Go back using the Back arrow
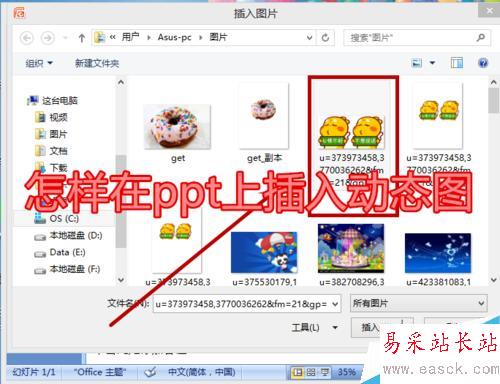 [27, 38]
